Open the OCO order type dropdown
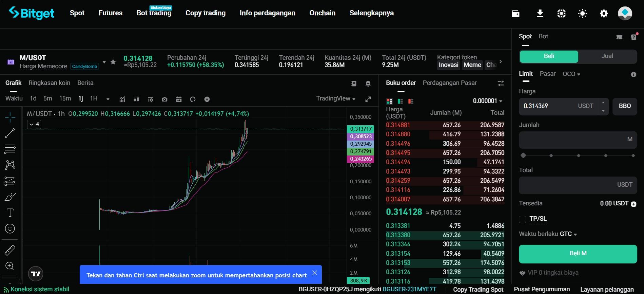 click(x=571, y=74)
